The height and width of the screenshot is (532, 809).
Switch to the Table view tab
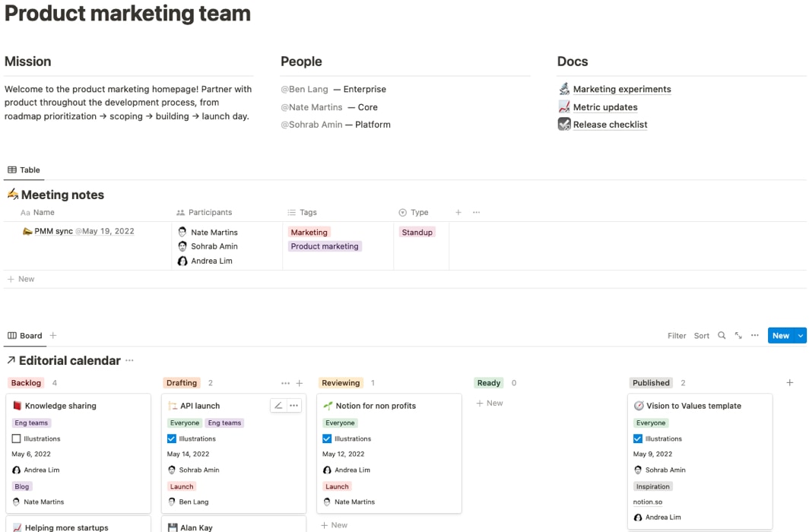tap(24, 169)
